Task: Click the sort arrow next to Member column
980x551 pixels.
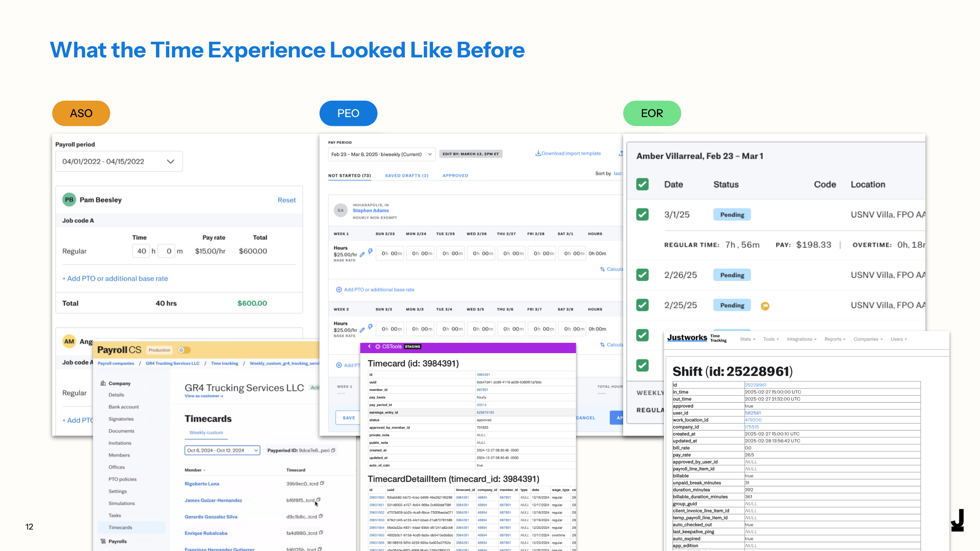Action: pos(204,470)
